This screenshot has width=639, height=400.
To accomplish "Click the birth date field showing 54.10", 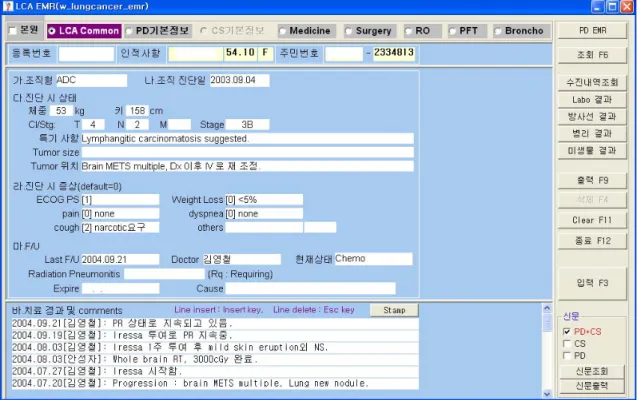I will coord(240,53).
